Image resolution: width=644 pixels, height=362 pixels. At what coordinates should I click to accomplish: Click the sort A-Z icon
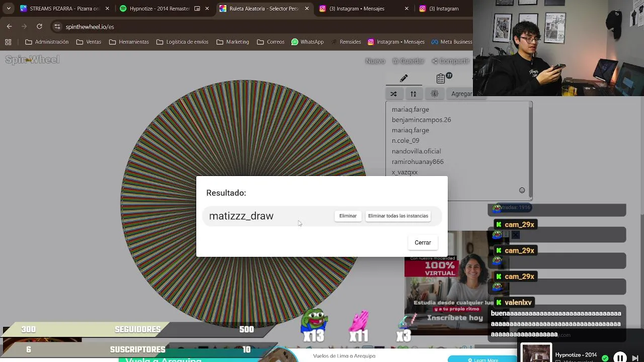click(414, 94)
